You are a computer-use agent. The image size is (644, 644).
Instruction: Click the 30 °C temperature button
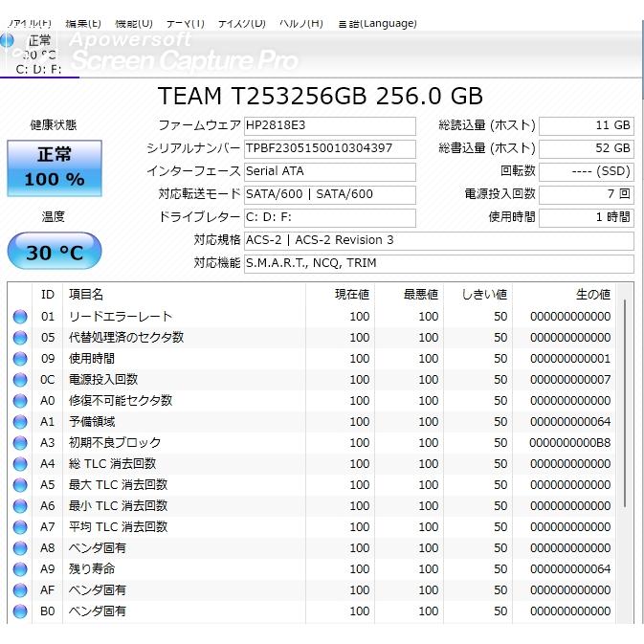55,251
